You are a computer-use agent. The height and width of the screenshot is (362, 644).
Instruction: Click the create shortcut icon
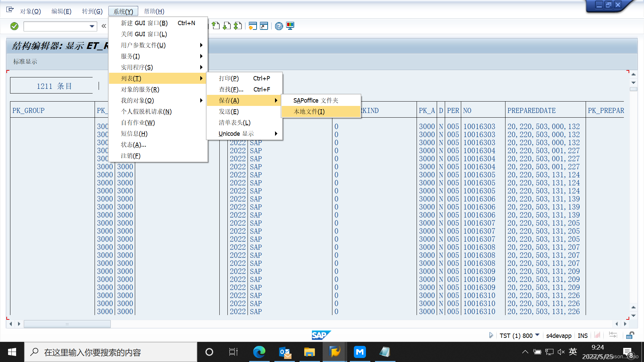pos(264,26)
